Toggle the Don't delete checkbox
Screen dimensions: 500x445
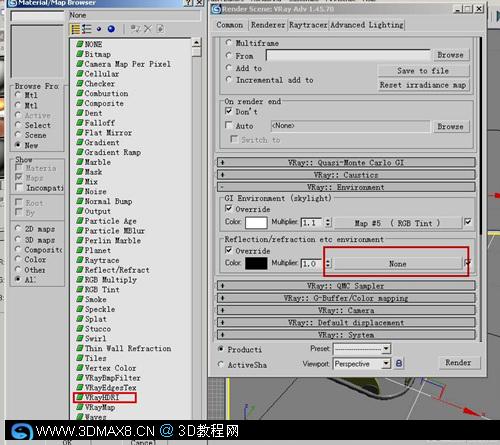click(x=229, y=111)
